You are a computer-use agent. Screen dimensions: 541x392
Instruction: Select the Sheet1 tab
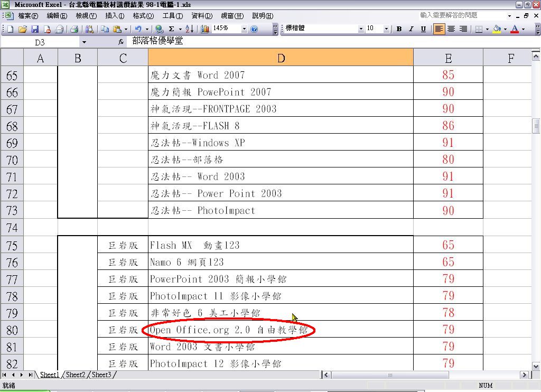[49, 375]
